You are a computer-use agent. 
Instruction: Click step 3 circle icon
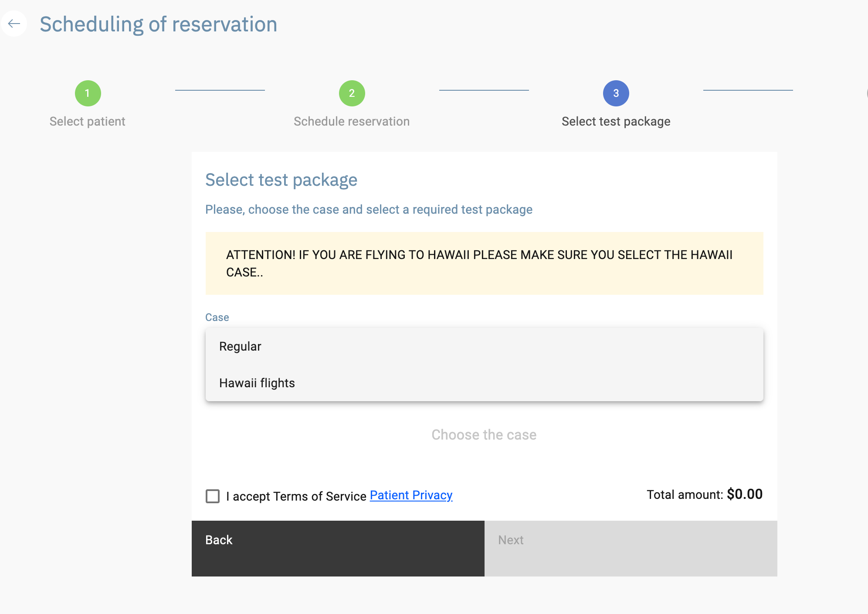(x=616, y=93)
